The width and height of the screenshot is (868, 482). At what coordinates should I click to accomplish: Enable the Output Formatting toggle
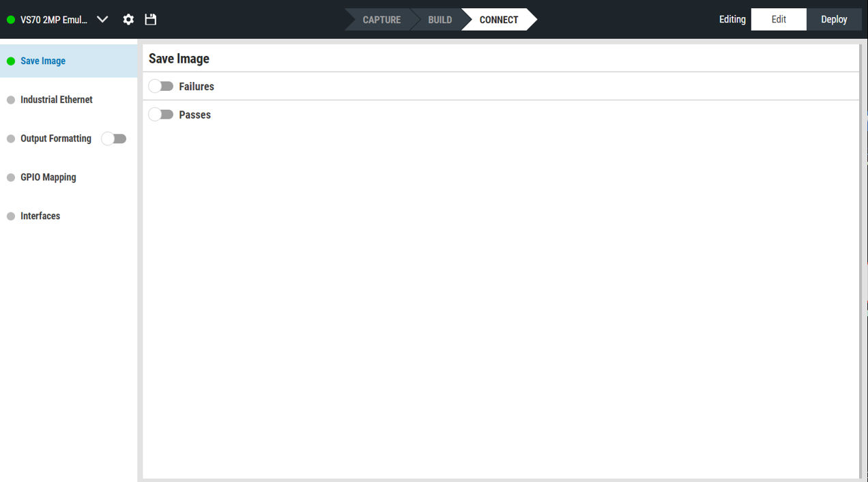coord(114,139)
